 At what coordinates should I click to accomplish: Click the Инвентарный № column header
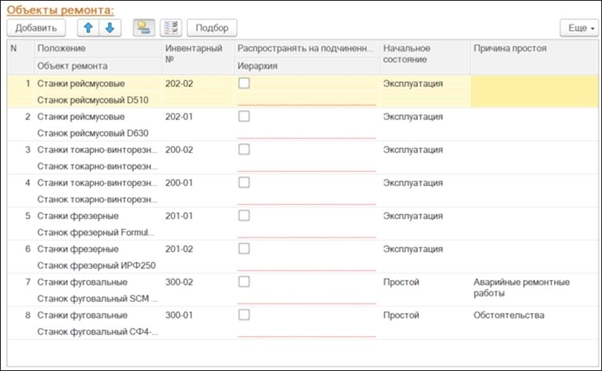(198, 57)
